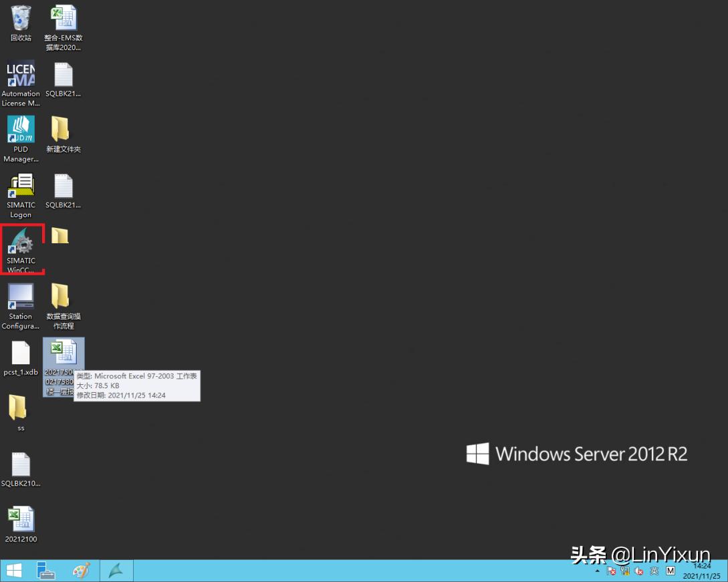Open the volume speaker tray icon
728x582 pixels.
coord(639,571)
